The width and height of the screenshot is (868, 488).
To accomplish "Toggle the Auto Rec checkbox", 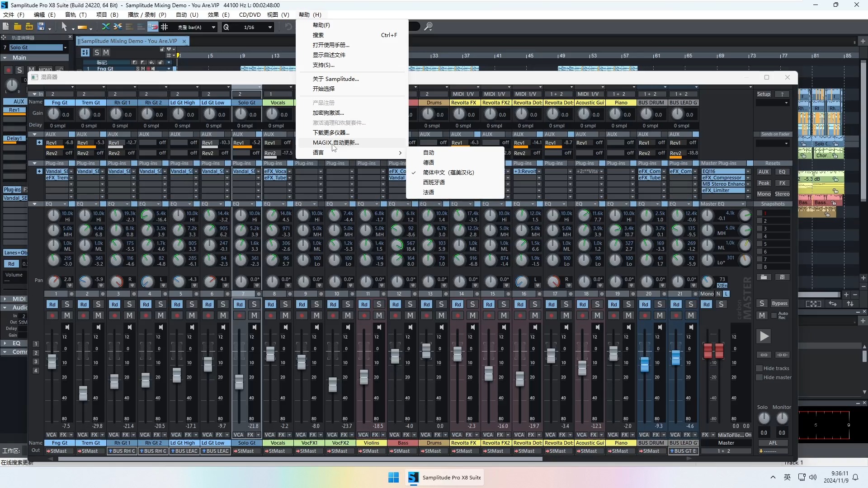I will coord(774,315).
